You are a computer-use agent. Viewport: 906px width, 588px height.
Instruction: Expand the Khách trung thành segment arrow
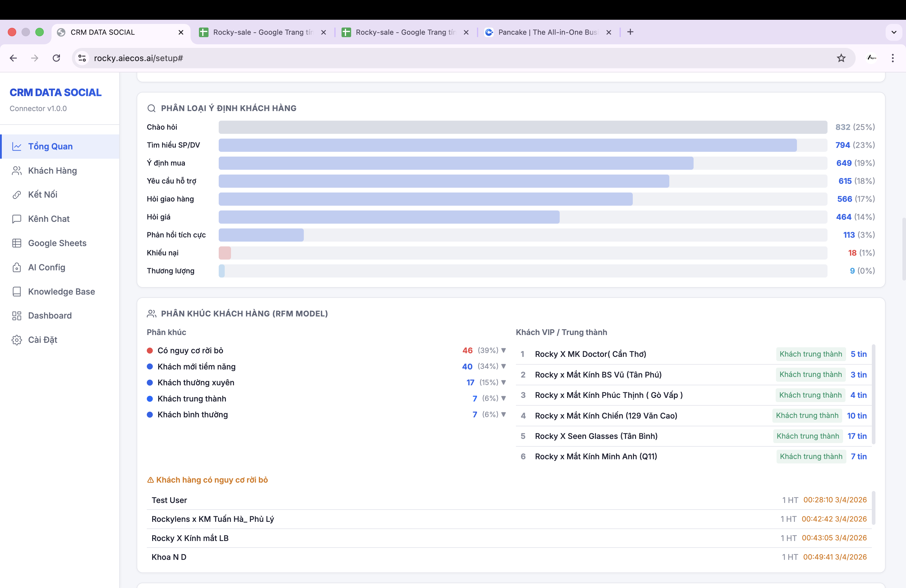pos(503,398)
